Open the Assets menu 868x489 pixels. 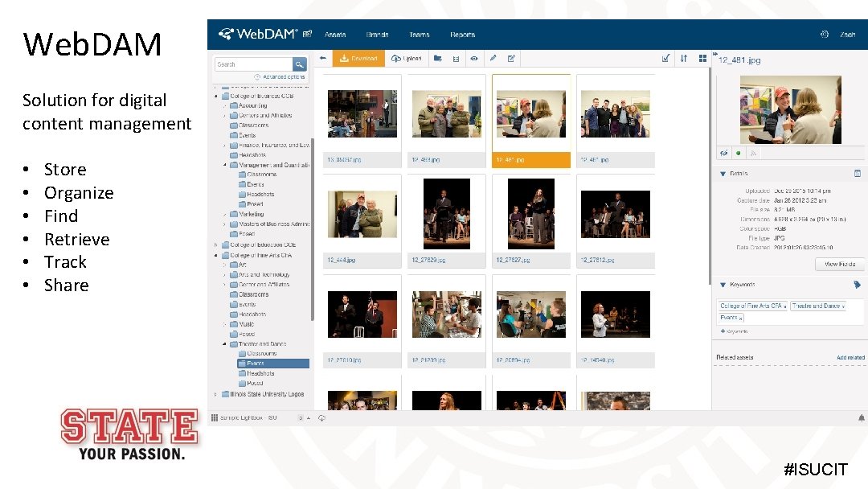coord(335,35)
